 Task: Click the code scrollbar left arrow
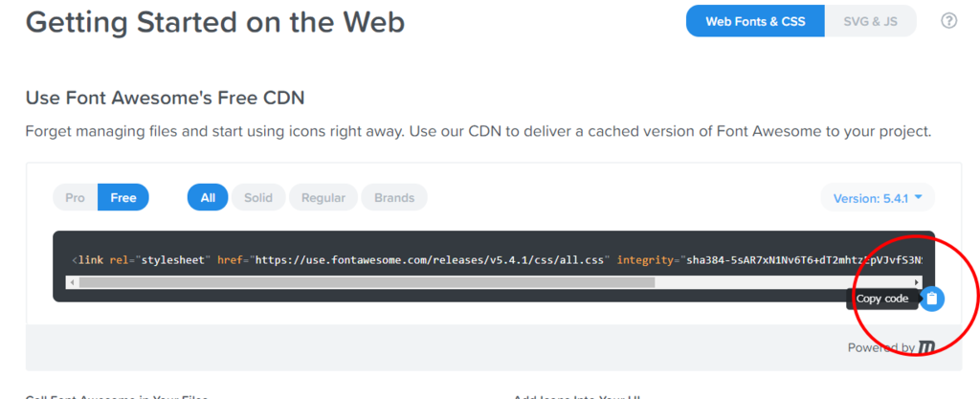pyautogui.click(x=73, y=282)
